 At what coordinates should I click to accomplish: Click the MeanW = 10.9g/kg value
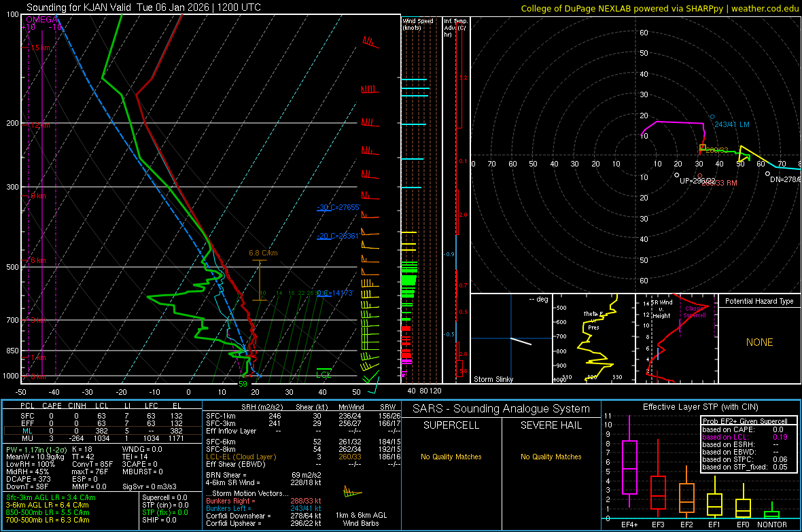click(x=35, y=457)
